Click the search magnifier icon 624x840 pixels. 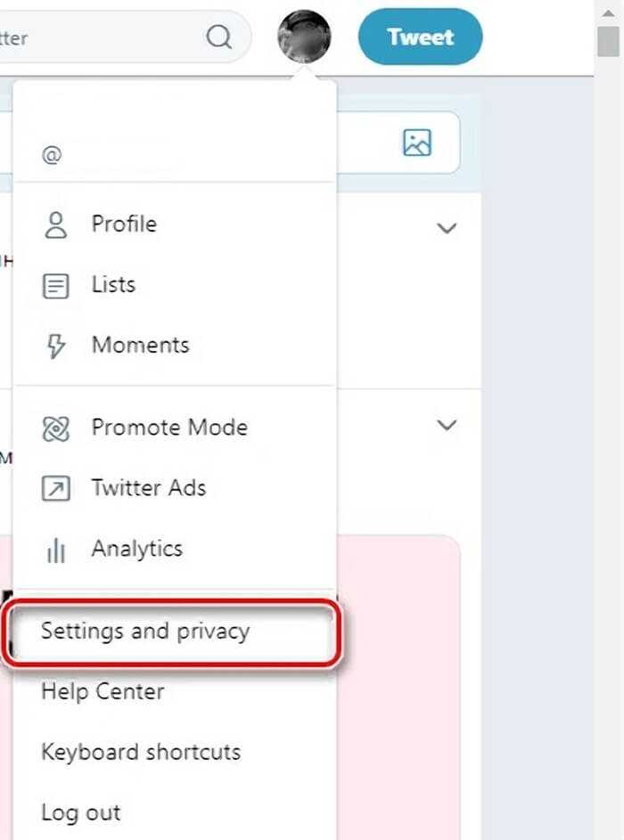coord(218,37)
